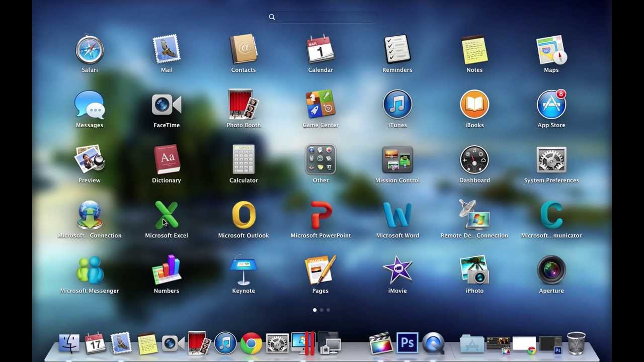The image size is (644, 362).
Task: Launch Mission Control
Action: (397, 160)
